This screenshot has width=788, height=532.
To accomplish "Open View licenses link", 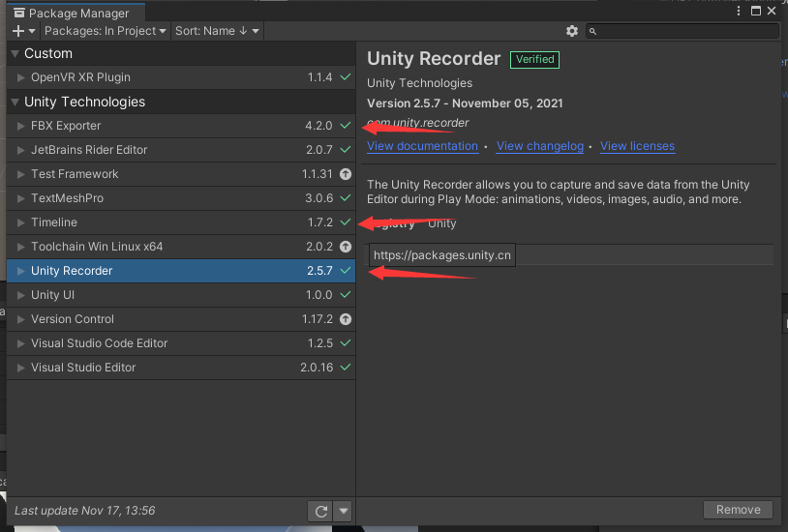I will pyautogui.click(x=637, y=146).
